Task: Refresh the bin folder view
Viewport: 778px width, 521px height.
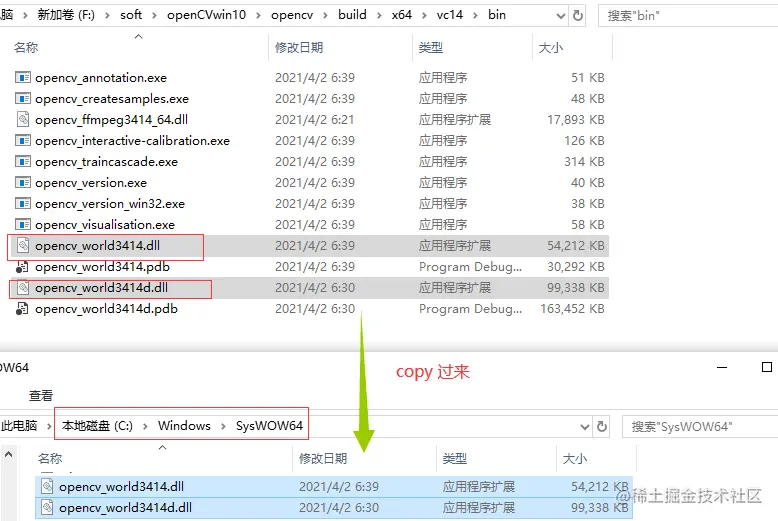Action: point(578,15)
